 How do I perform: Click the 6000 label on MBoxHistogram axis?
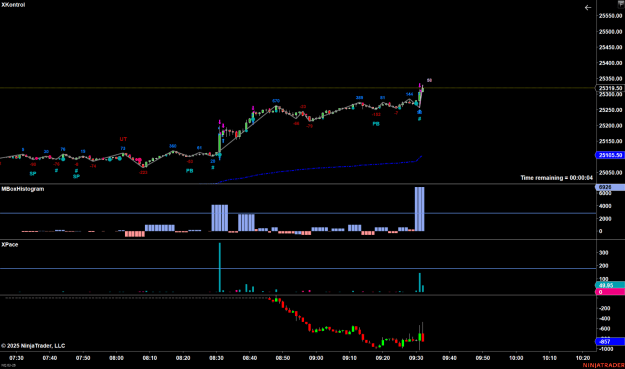605,193
